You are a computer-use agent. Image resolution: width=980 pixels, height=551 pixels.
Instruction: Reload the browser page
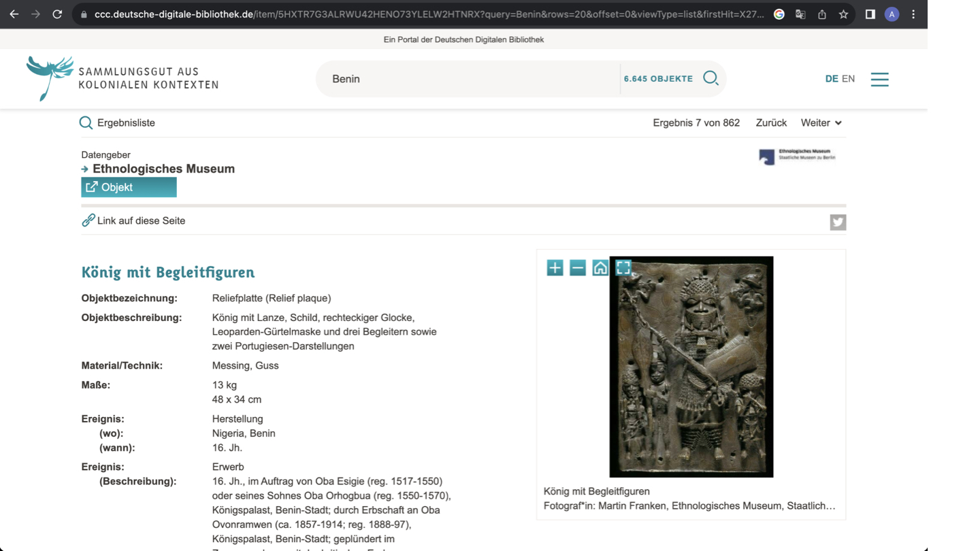(x=57, y=14)
